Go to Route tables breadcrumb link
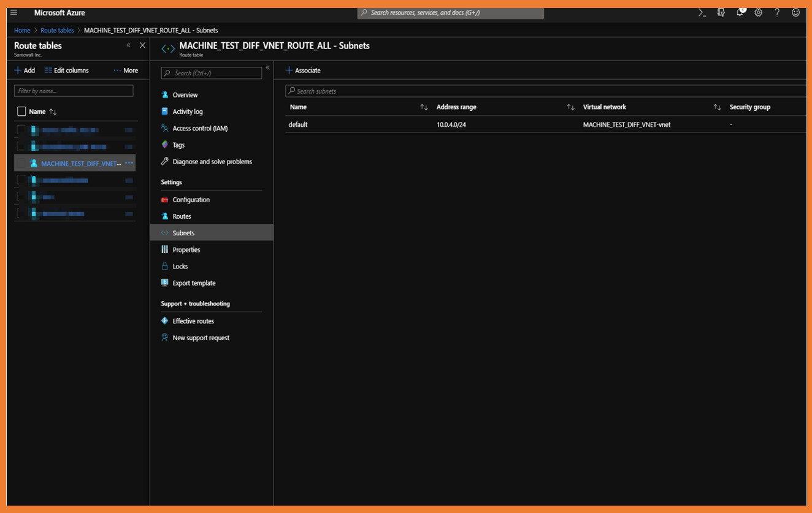 click(x=57, y=30)
